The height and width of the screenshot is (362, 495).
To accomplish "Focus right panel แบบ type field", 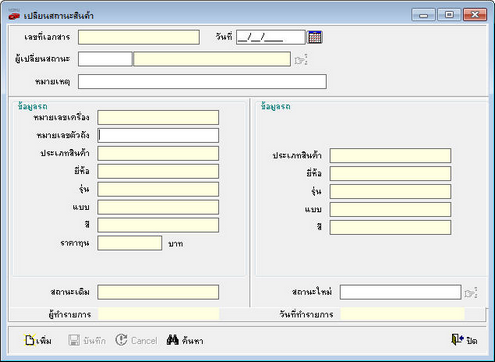I will point(390,210).
